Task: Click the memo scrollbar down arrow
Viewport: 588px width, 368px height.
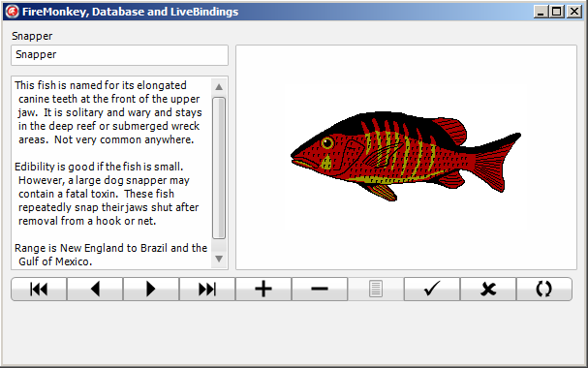Action: (219, 259)
